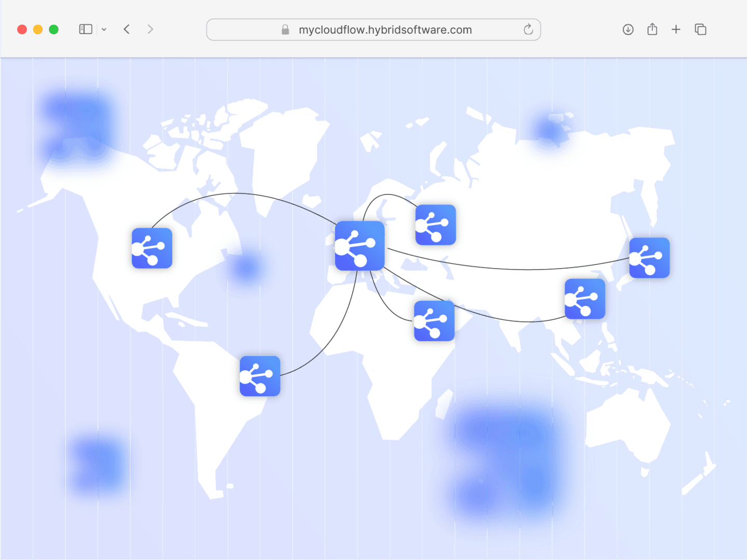The image size is (747, 560).
Task: Minimize the window with the yellow button
Action: click(38, 30)
